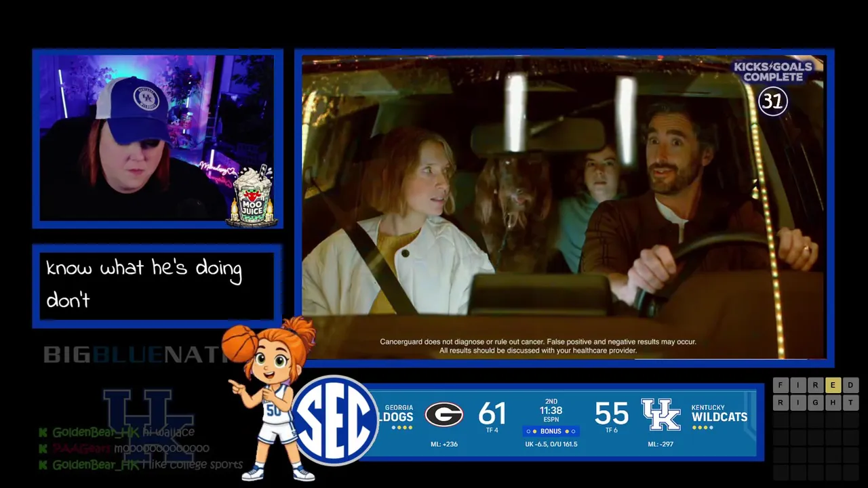Click the ML: -297 moneyline
This screenshot has height=488, width=868.
click(660, 445)
